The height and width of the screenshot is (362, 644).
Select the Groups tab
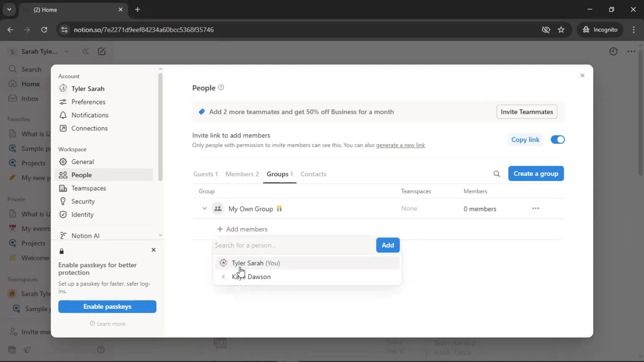point(280,174)
